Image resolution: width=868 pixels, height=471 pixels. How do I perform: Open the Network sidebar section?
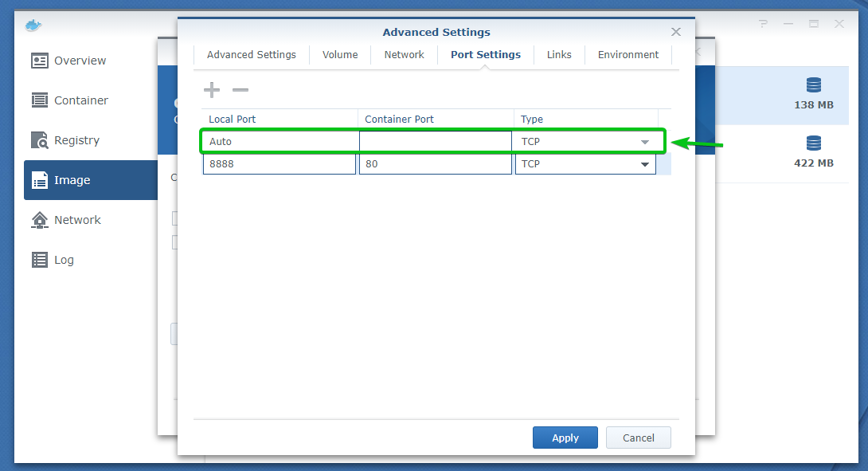coord(77,220)
